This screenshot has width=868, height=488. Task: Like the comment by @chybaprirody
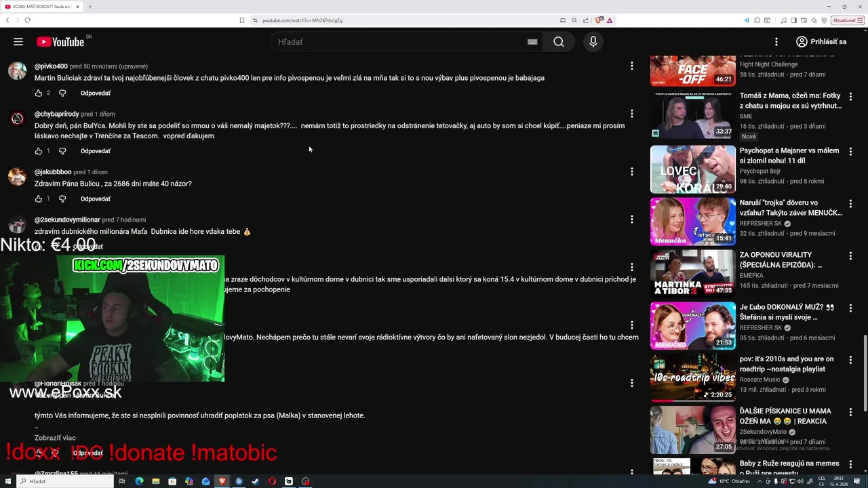point(39,151)
